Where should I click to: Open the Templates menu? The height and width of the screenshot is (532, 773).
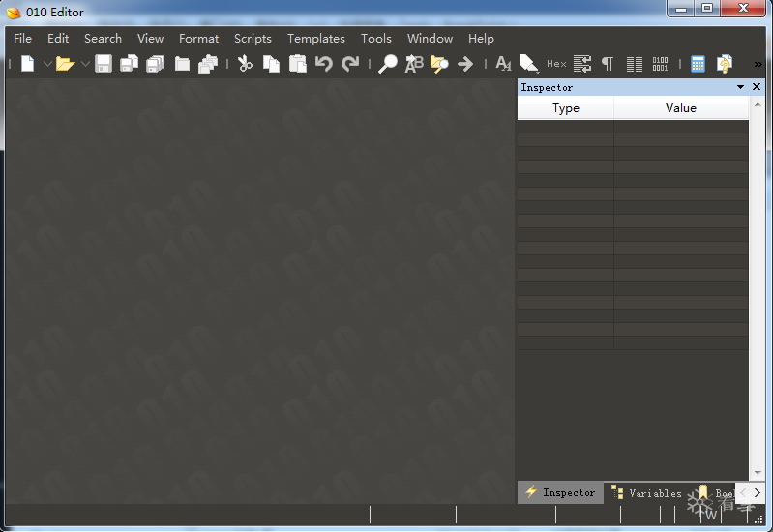(x=316, y=39)
